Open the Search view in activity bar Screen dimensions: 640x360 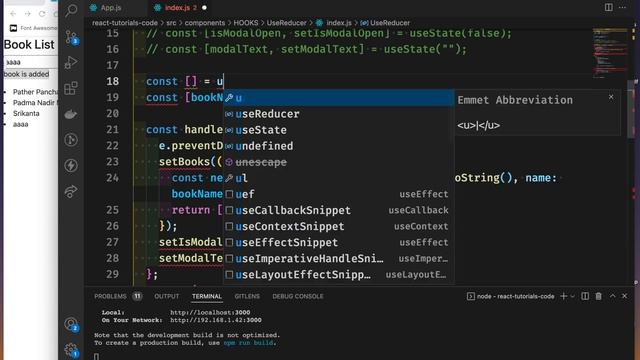point(71,10)
